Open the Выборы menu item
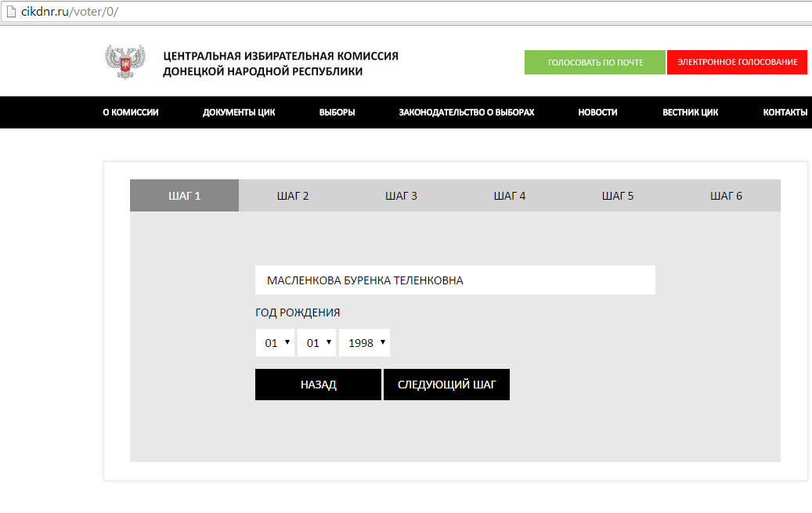The width and height of the screenshot is (812, 513). 337,113
